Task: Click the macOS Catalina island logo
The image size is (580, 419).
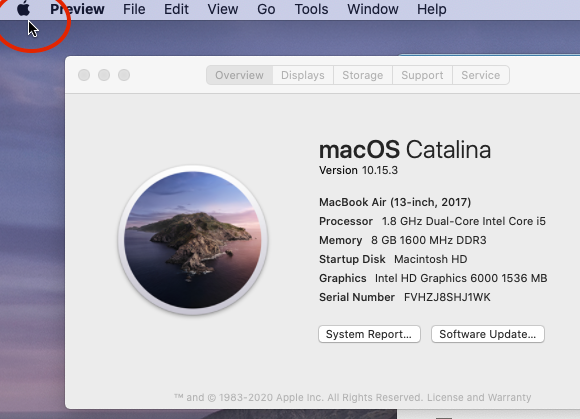Action: (x=193, y=240)
